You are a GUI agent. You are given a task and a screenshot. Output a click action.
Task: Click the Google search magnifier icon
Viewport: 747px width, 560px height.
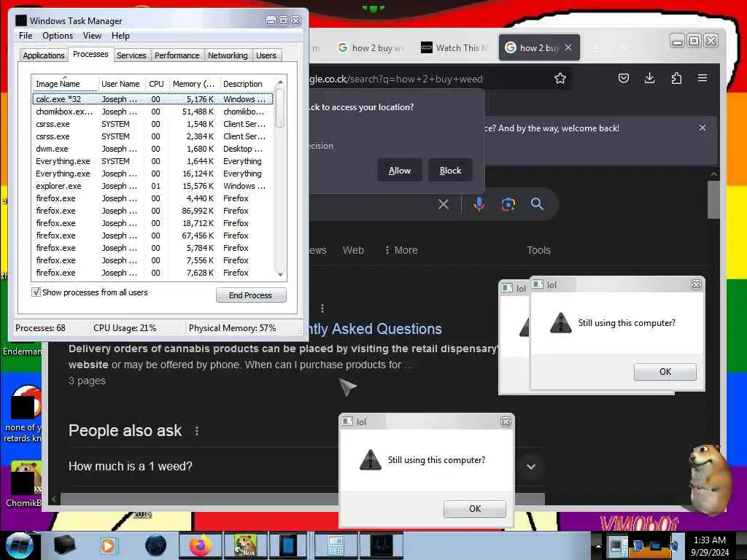tap(538, 204)
